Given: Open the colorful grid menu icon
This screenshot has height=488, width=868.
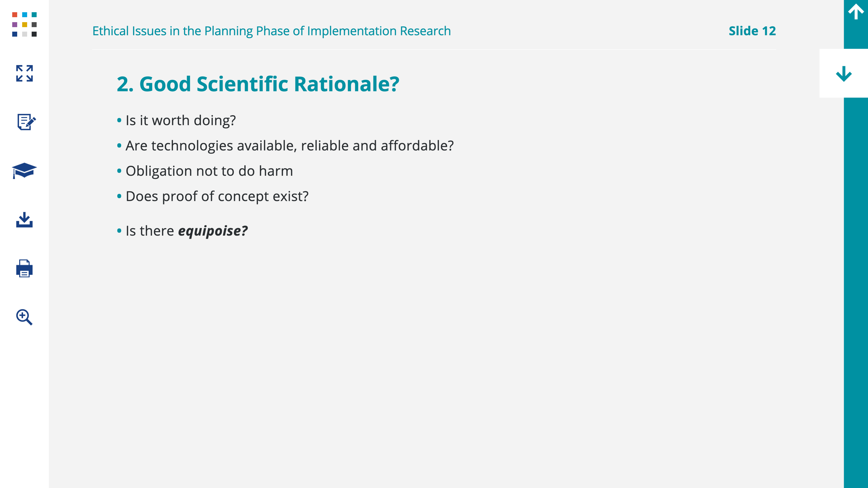Looking at the screenshot, I should click(24, 24).
